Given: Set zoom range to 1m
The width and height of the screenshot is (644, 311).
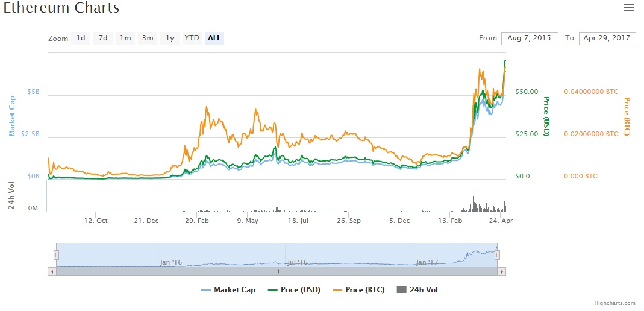Looking at the screenshot, I should click(x=125, y=38).
